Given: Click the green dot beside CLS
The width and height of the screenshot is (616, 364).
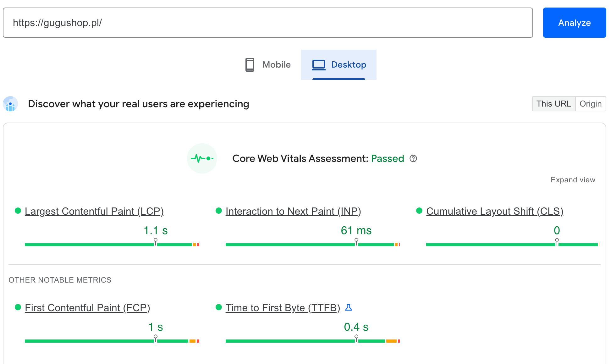Looking at the screenshot, I should click(419, 211).
